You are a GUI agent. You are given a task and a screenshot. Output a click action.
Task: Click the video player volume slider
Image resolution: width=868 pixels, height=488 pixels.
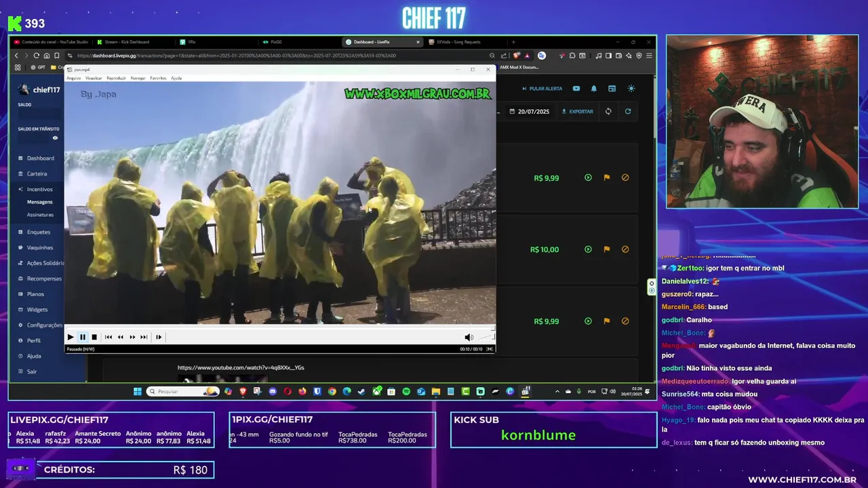487,337
